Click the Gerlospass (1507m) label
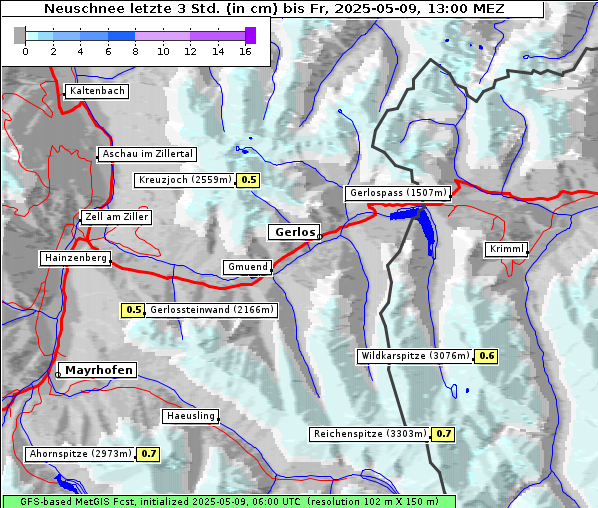The height and width of the screenshot is (508, 598). coord(398,193)
